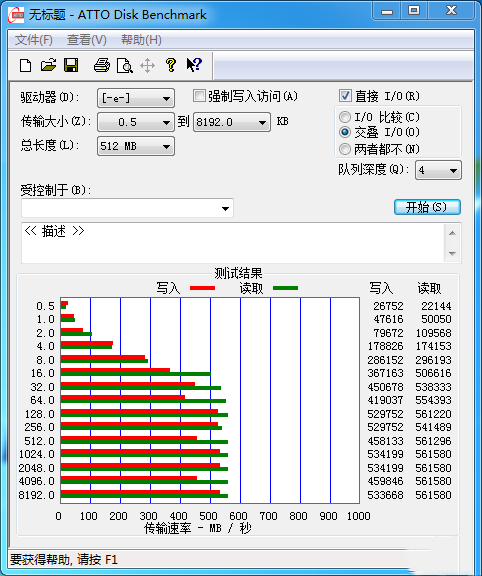Click read value 541489 for 256.0 row

433,427
